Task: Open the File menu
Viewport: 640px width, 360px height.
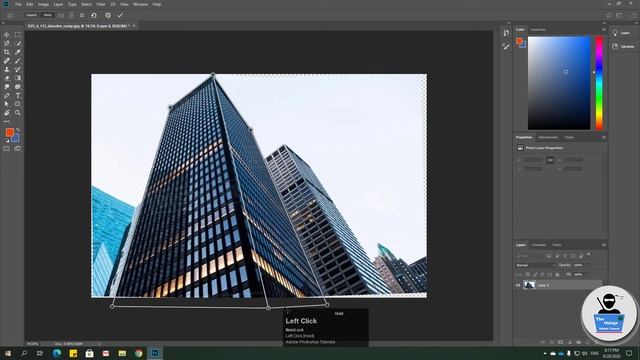Action: (18, 4)
